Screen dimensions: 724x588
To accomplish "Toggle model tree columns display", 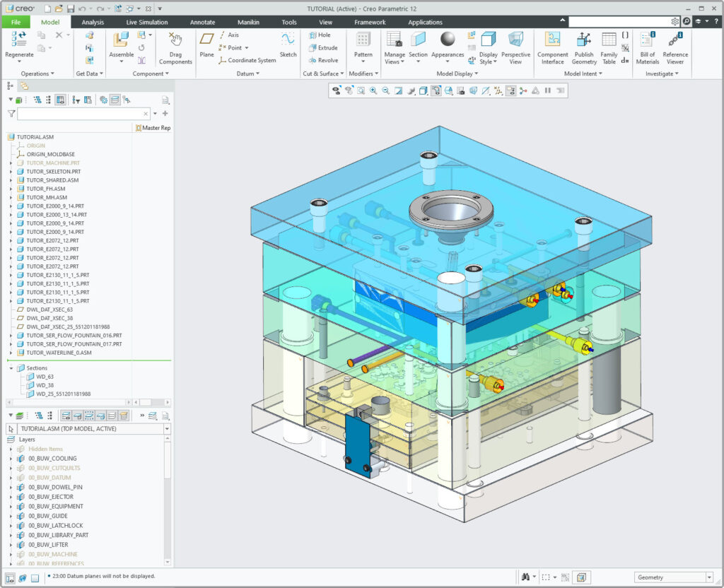I will 60,100.
